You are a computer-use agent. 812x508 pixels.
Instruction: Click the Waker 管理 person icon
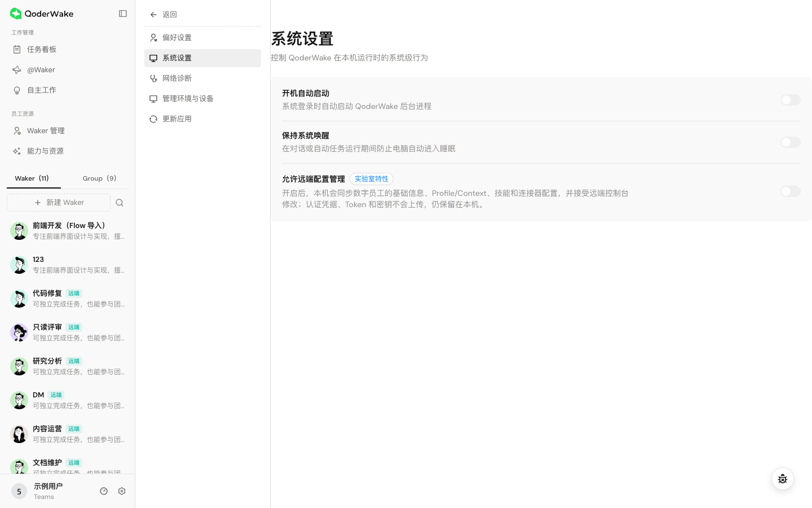click(x=17, y=131)
